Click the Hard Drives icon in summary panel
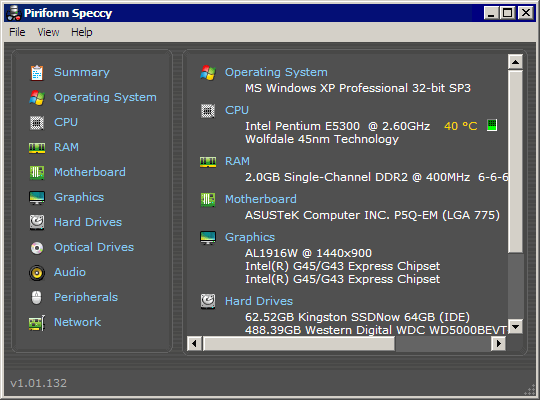The width and height of the screenshot is (540, 400). [208, 301]
